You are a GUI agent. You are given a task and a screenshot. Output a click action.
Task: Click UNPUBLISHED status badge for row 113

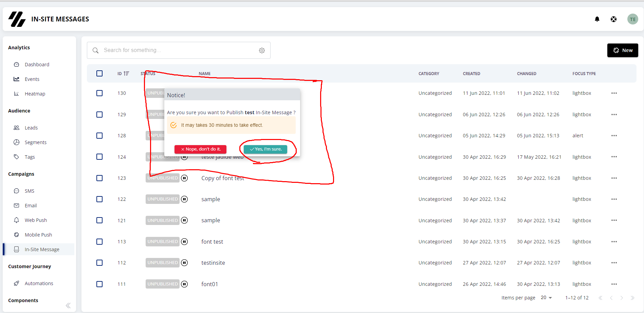coord(163,242)
